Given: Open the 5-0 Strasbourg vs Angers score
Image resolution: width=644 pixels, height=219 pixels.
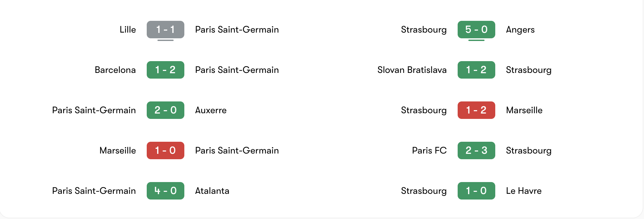Looking at the screenshot, I should 476,30.
